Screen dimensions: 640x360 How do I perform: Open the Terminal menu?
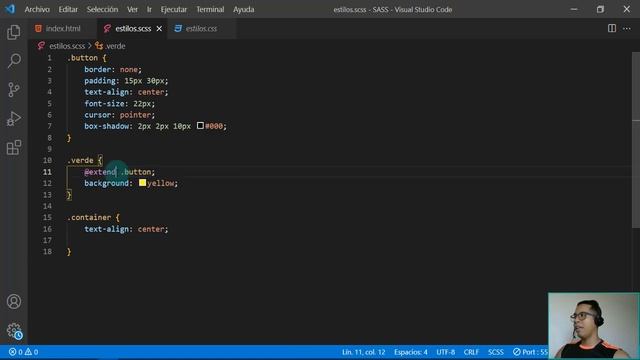coord(210,9)
